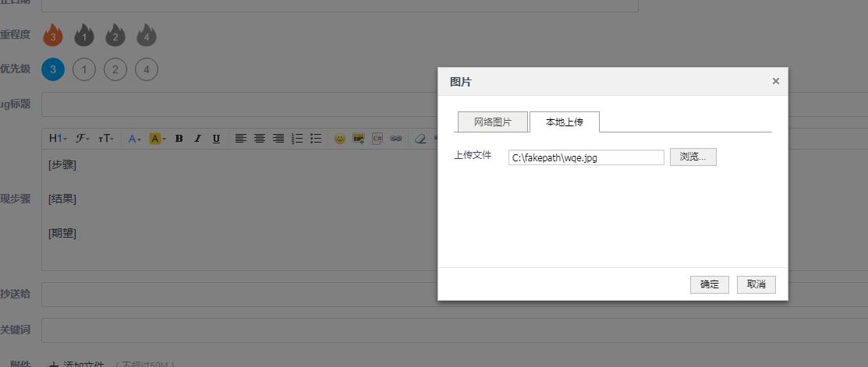The width and height of the screenshot is (868, 367).
Task: Select flame severity level 1
Action: [84, 35]
